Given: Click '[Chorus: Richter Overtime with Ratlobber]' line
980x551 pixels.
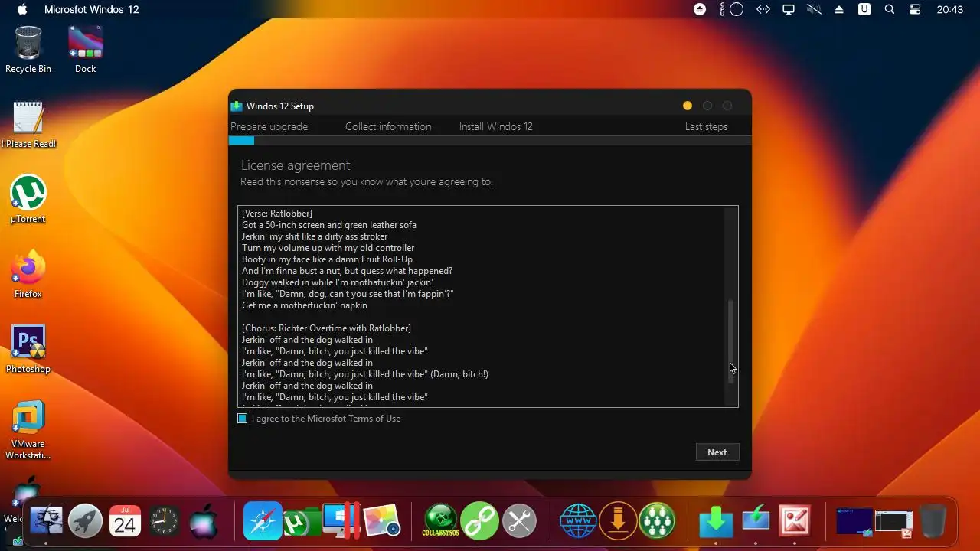Looking at the screenshot, I should (326, 328).
